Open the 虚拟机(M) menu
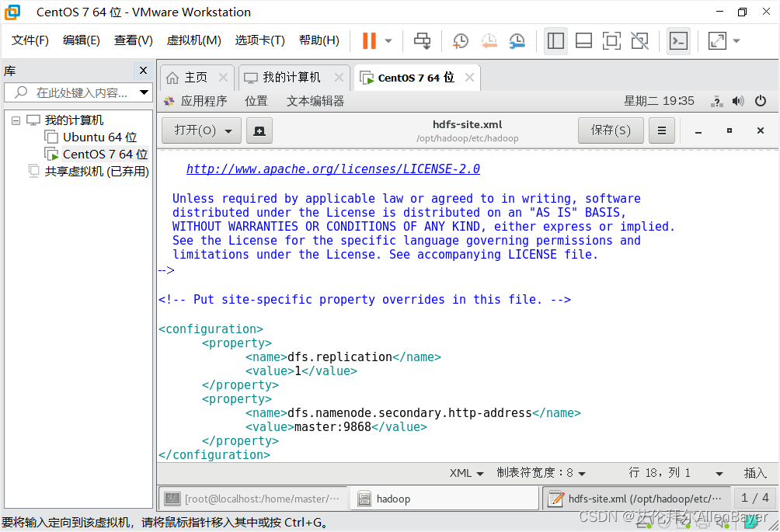This screenshot has height=532, width=780. (193, 40)
